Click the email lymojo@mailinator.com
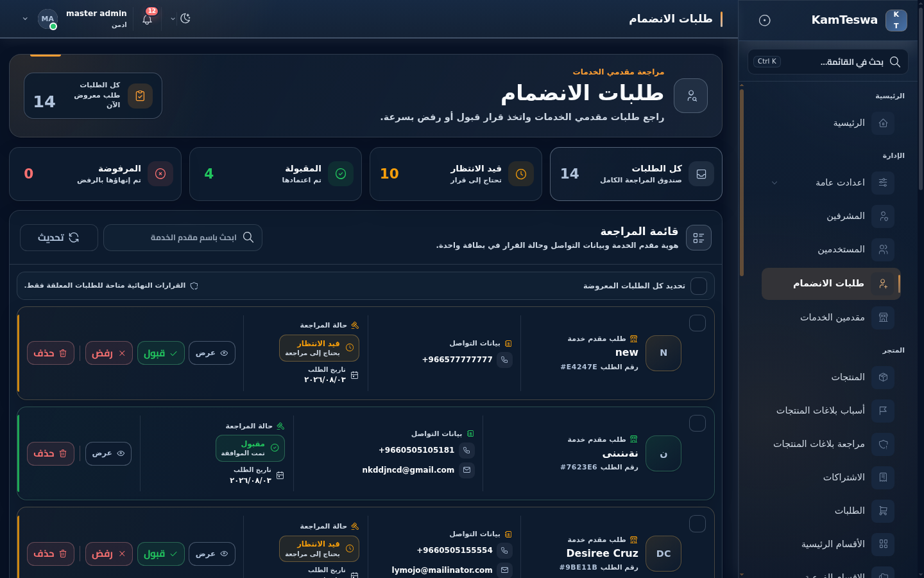924x578 pixels. [x=442, y=570]
